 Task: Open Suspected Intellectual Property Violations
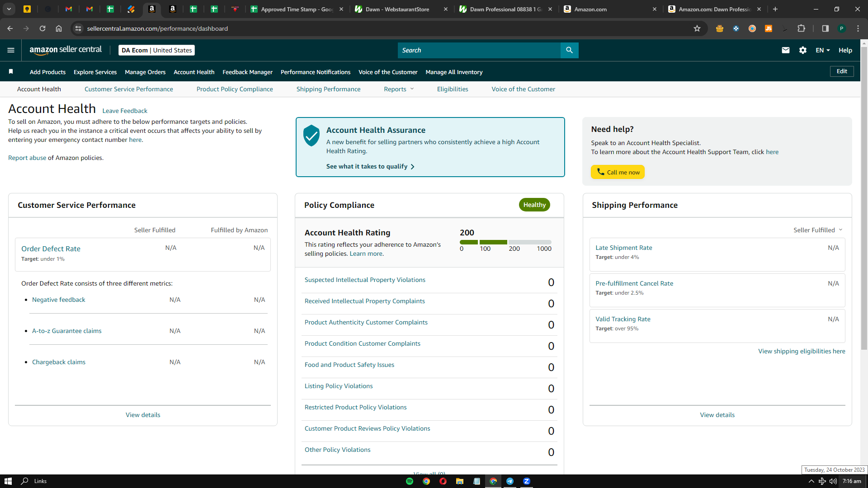pyautogui.click(x=365, y=280)
